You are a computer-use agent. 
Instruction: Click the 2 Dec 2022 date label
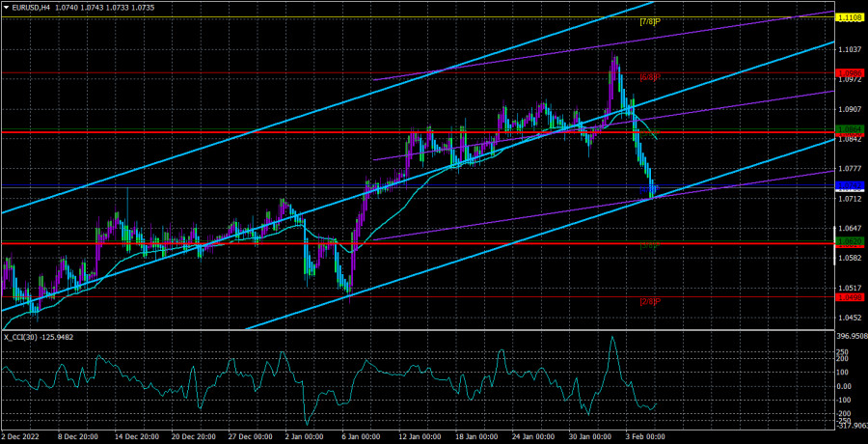tap(20, 437)
